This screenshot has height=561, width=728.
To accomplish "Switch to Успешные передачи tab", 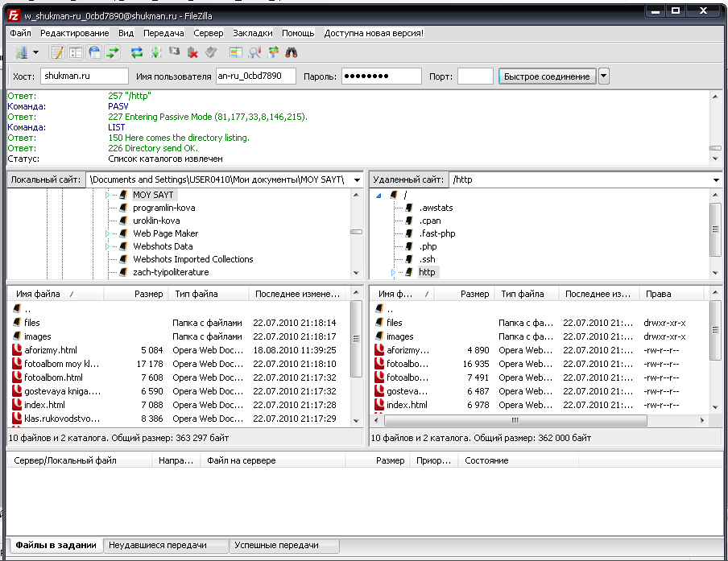I will [284, 545].
